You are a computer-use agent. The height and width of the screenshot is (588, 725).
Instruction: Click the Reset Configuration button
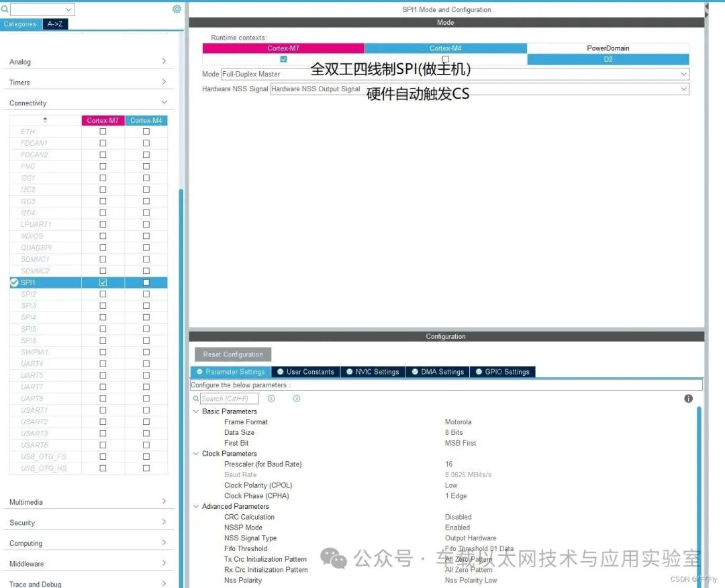(233, 354)
